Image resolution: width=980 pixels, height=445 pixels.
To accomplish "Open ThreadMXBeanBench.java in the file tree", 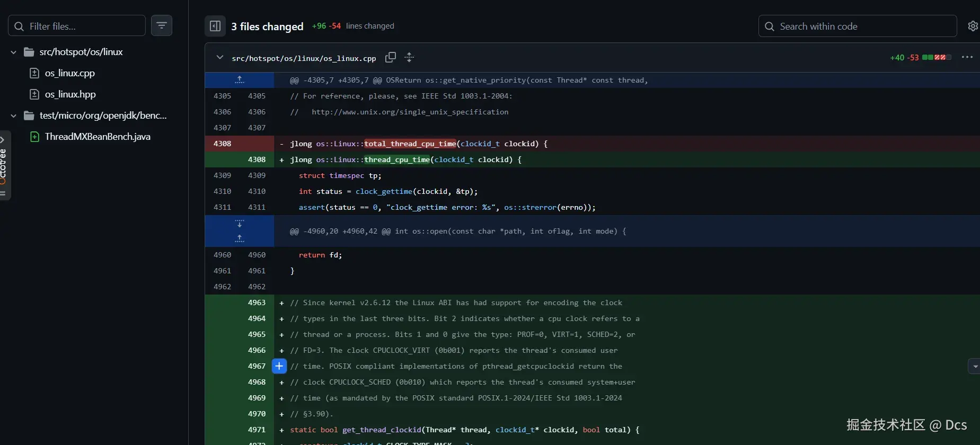I will pyautogui.click(x=98, y=137).
